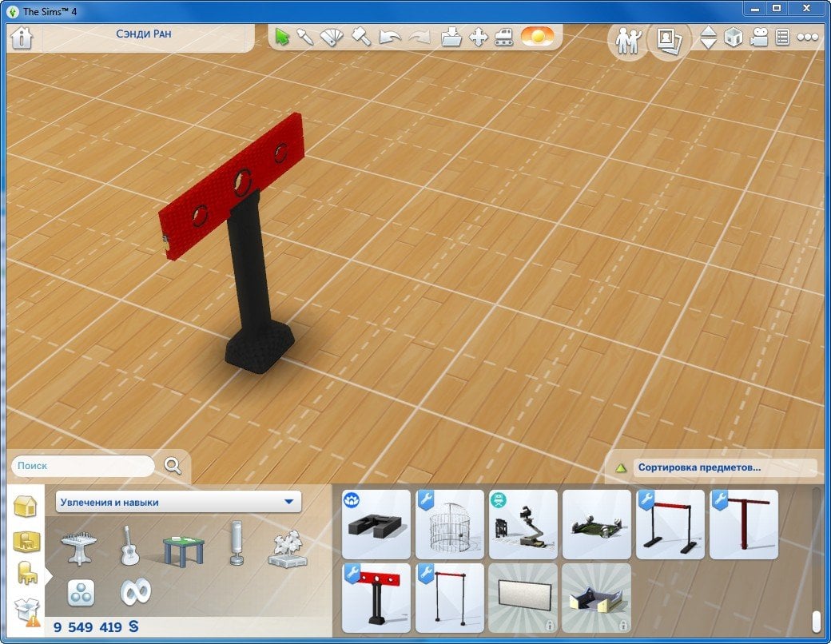Image resolution: width=831 pixels, height=644 pixels.
Task: Open the notebook list icon in top bar
Action: pyautogui.click(x=783, y=37)
